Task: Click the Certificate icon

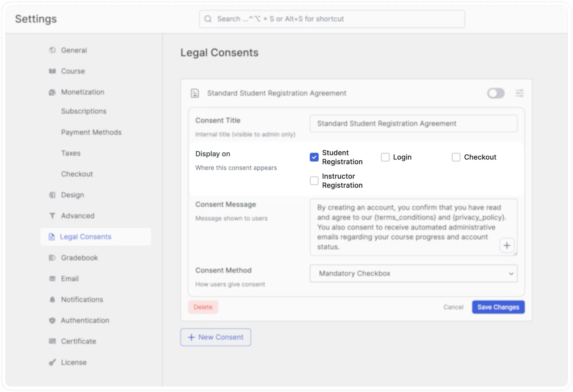Action: coord(52,341)
